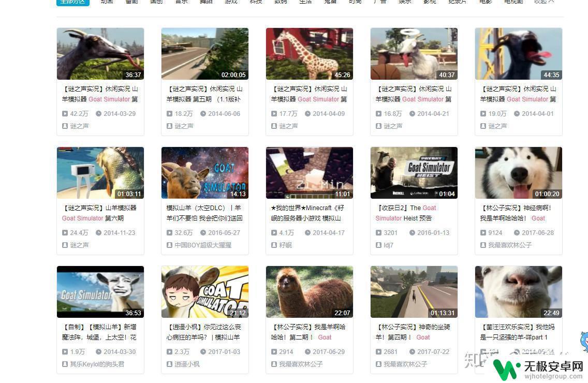Screen dimensions: 588x383
Task: Click the uploader icon beside ldj7
Action: pyautogui.click(x=379, y=245)
